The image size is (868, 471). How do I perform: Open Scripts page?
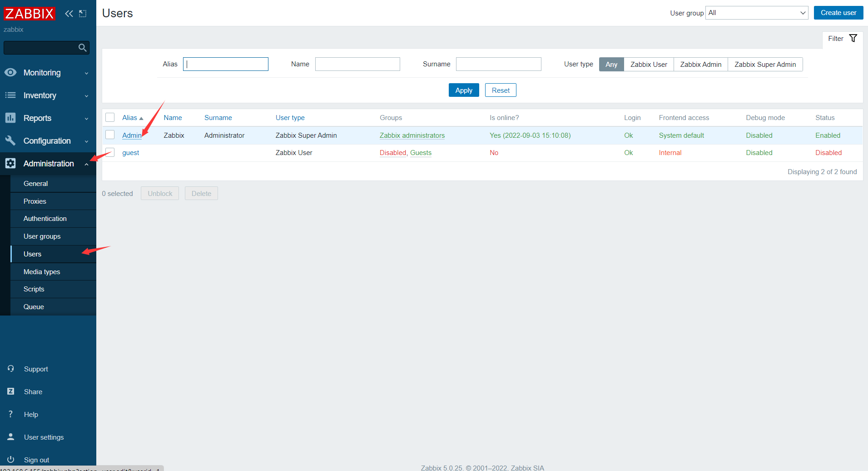[53, 289]
